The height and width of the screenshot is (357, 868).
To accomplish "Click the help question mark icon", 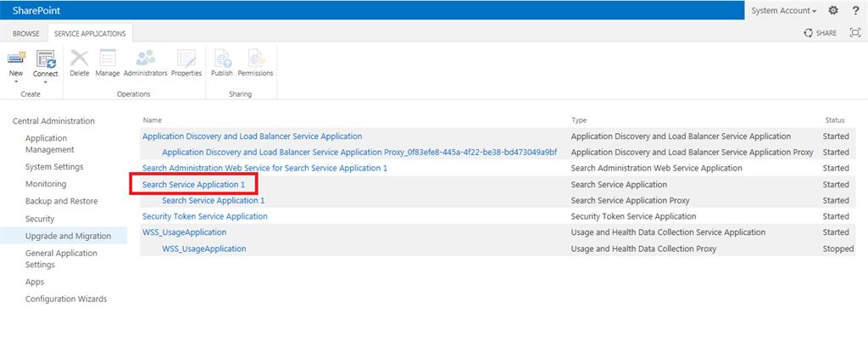I will (x=855, y=10).
